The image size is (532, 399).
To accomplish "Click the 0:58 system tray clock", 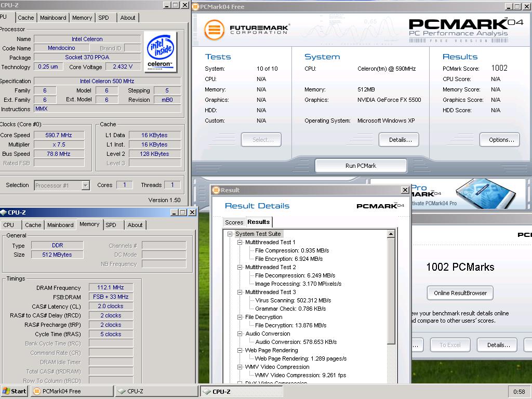I will point(519,392).
